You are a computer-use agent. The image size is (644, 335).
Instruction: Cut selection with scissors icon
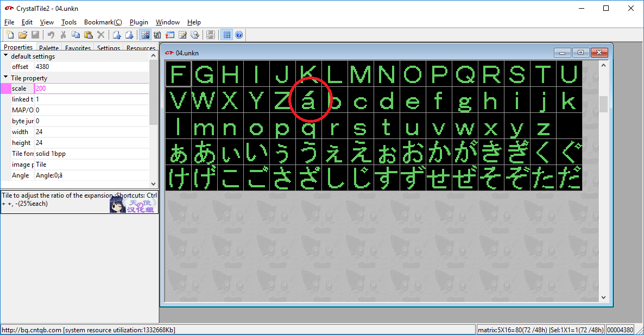coord(63,35)
